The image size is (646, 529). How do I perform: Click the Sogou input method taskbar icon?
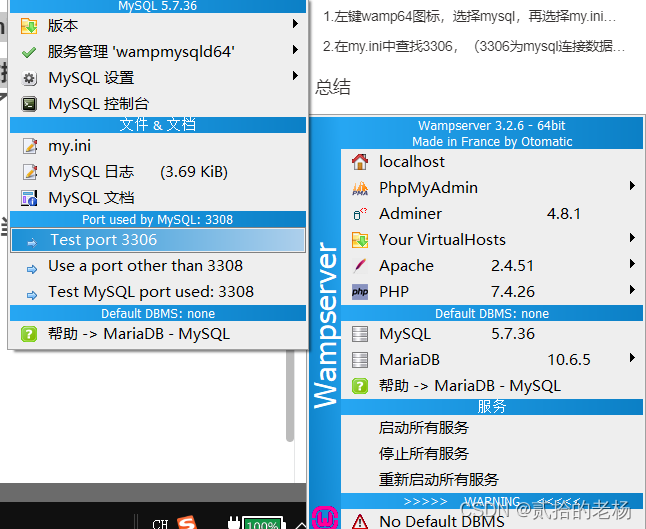tap(187, 522)
